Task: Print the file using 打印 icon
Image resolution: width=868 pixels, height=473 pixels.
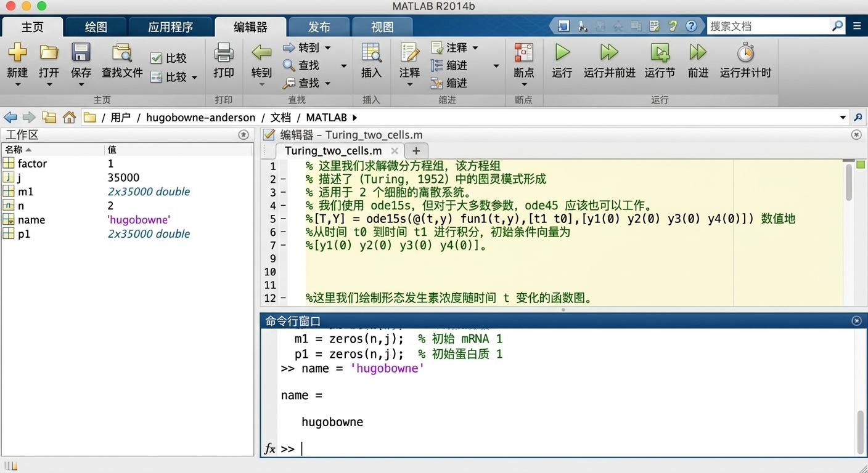Action: coord(223,52)
